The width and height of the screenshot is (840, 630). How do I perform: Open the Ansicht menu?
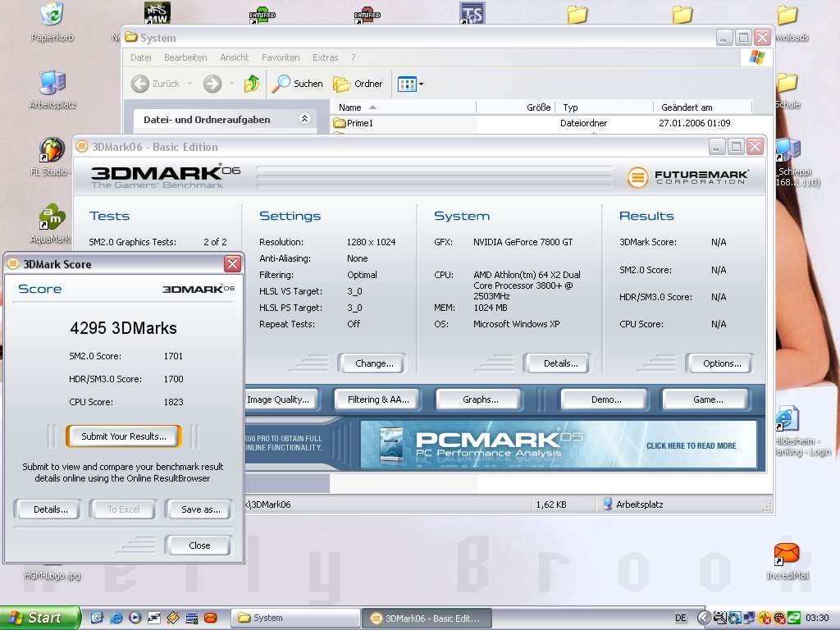pyautogui.click(x=234, y=57)
